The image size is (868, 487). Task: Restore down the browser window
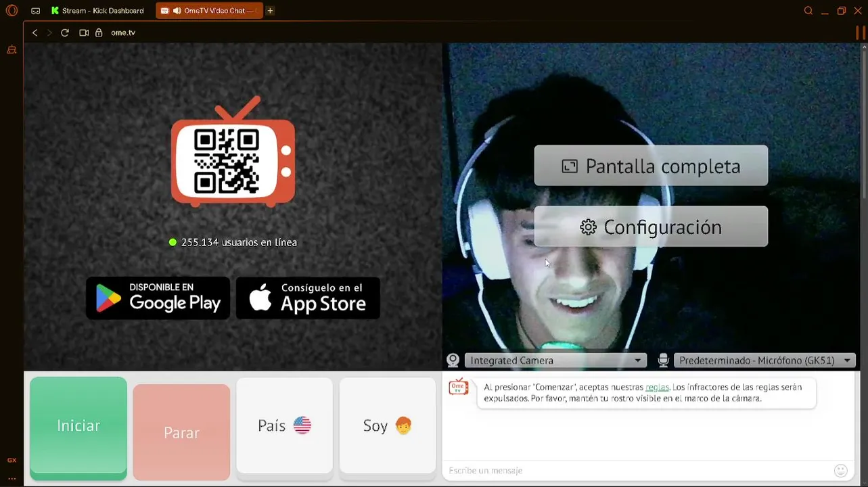[x=842, y=11]
